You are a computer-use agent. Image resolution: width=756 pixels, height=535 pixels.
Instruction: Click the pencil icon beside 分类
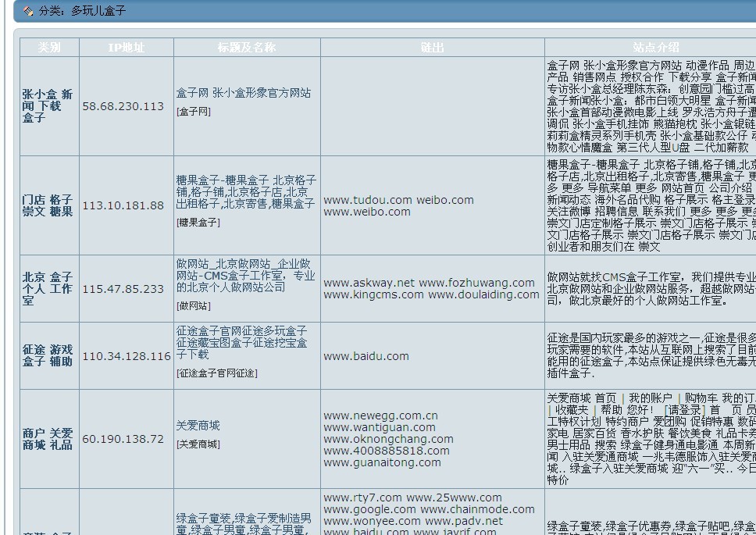[x=28, y=11]
